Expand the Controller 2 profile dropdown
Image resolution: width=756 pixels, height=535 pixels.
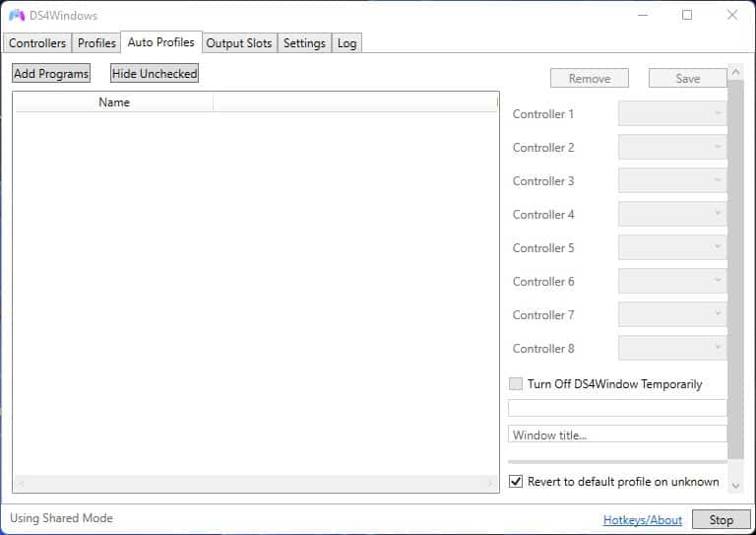tap(672, 147)
